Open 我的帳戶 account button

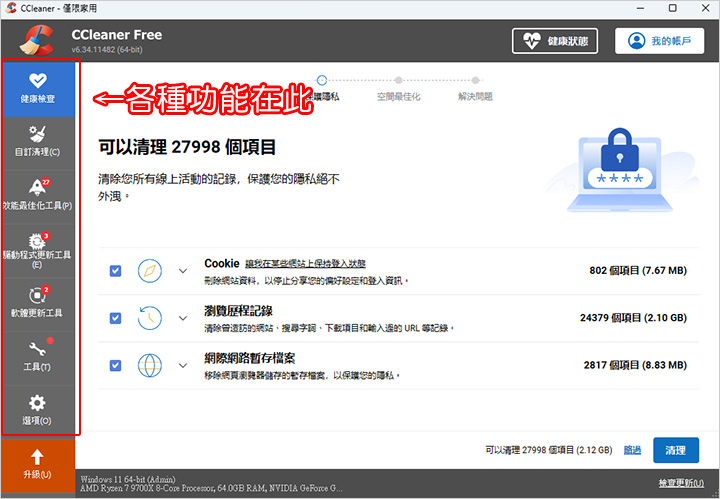point(659,41)
